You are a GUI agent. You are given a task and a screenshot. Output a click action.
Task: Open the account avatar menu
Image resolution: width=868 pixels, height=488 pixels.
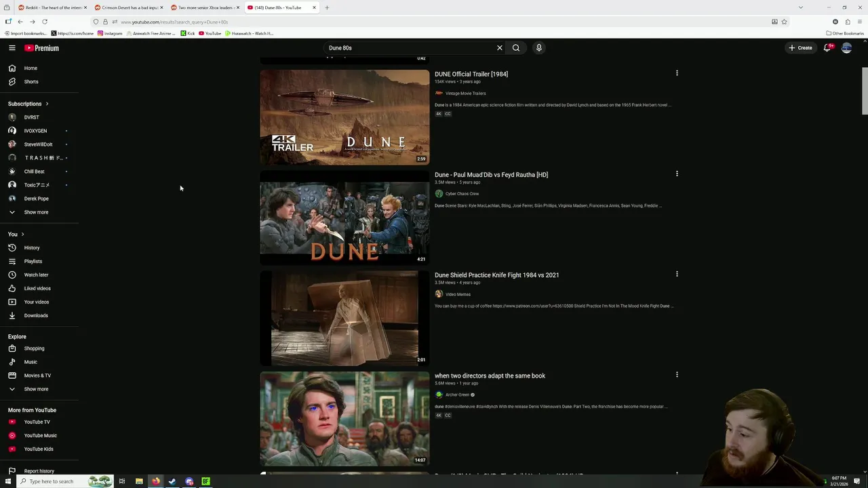point(846,48)
